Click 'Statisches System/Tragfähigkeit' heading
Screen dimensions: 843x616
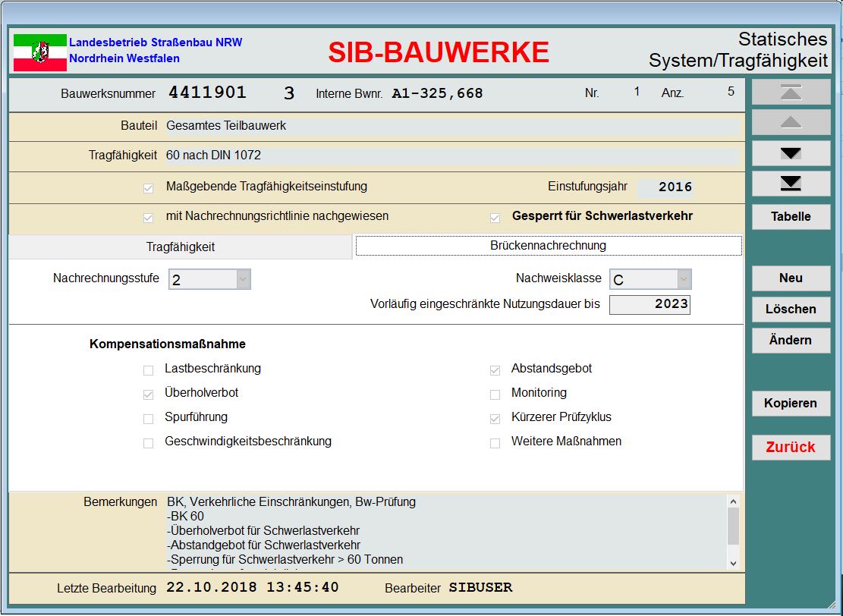(x=738, y=50)
